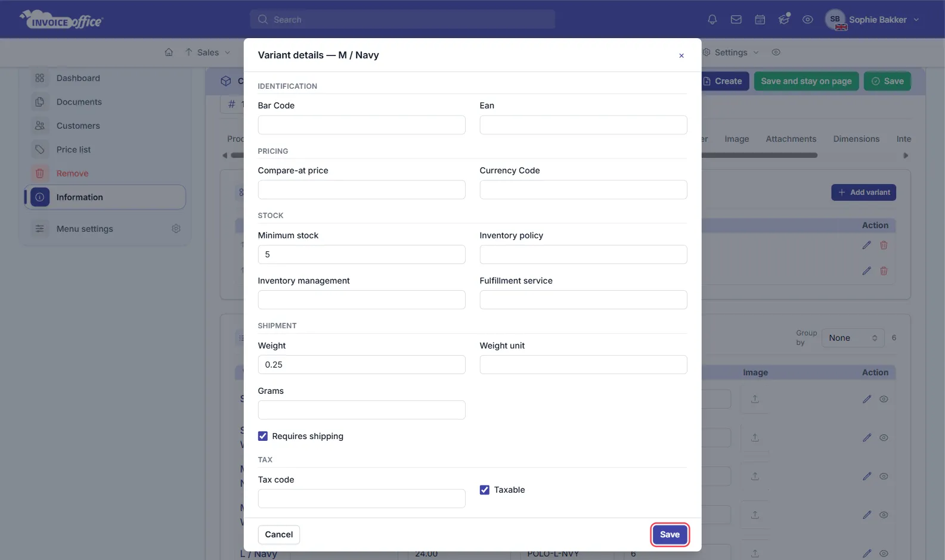
Task: Click the Weight field showing 0.25
Action: click(x=361, y=365)
